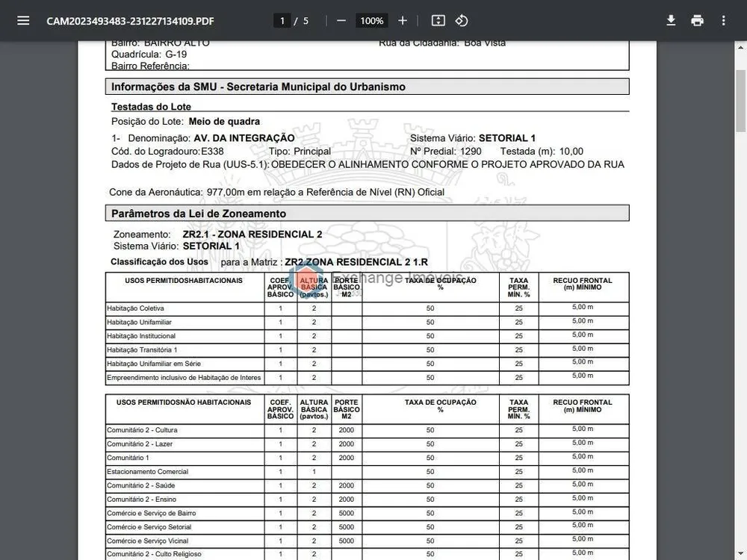Viewport: 747px width, 560px height.
Task: Click 'Comércio e Serviço de Bairro' row label
Action: (x=152, y=514)
